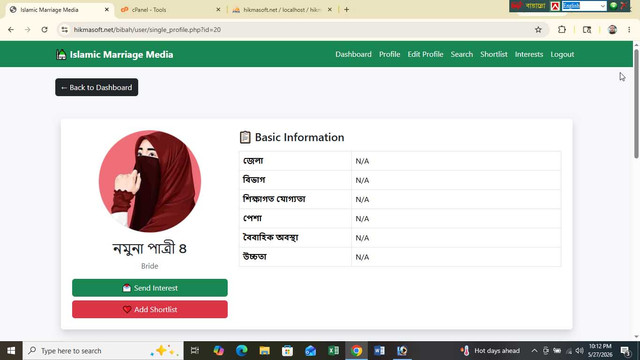Open Excel from the taskbar
Screen dimensions: 640x360
coord(333,351)
